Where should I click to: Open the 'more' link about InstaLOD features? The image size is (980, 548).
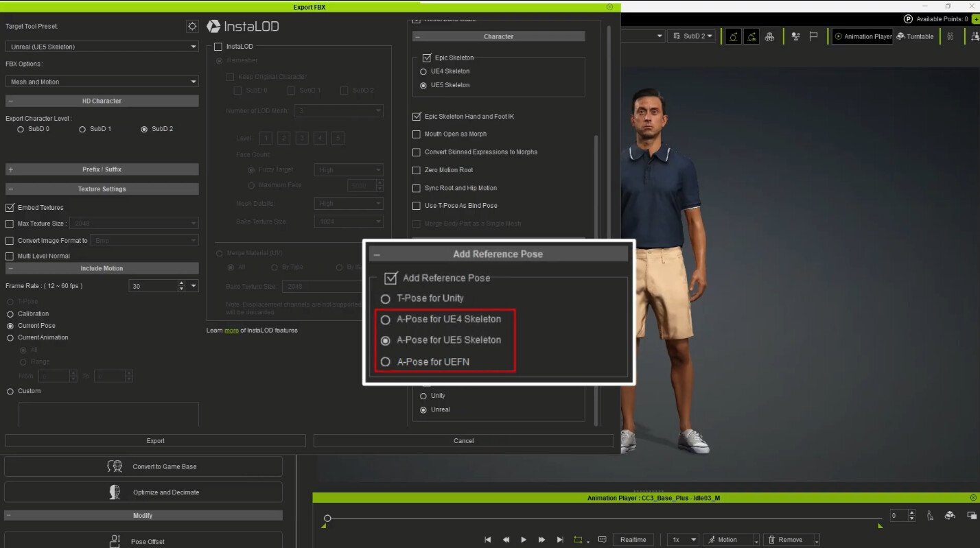tap(231, 331)
